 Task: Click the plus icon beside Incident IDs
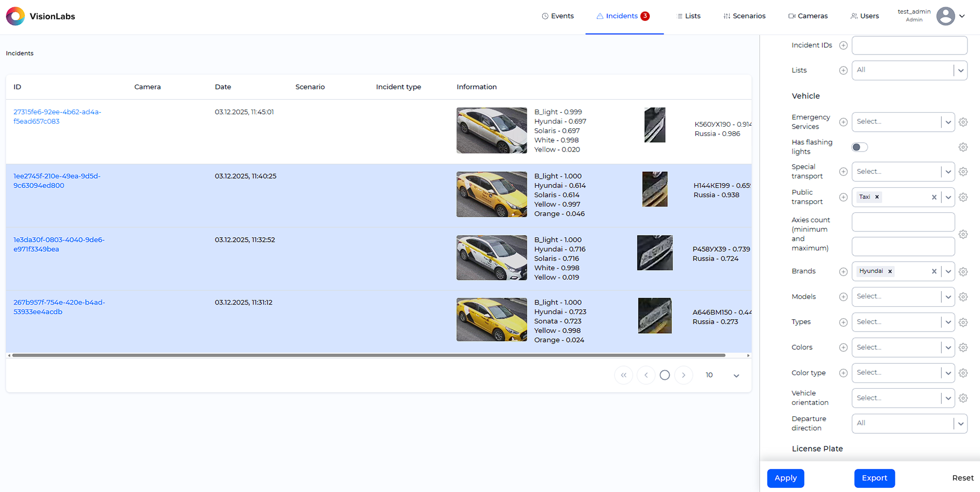tap(843, 45)
